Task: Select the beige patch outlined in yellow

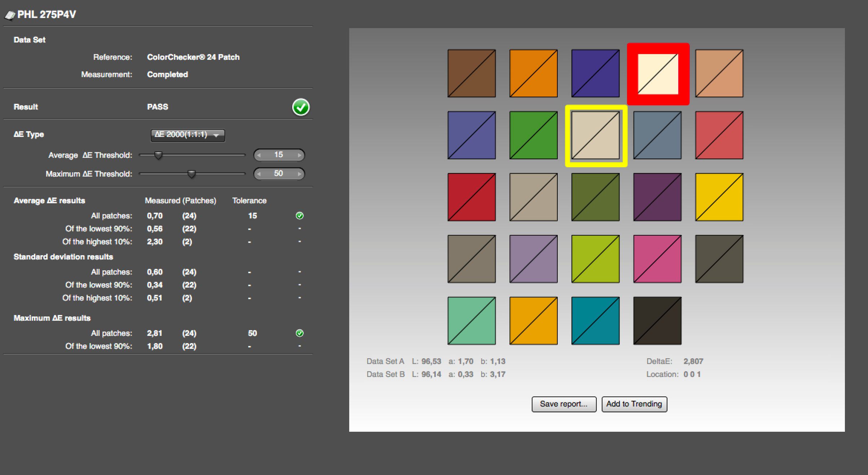Action: coord(596,136)
